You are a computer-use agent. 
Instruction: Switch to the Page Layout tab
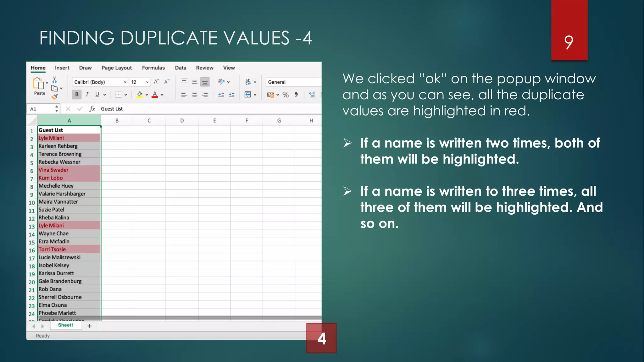pos(117,68)
